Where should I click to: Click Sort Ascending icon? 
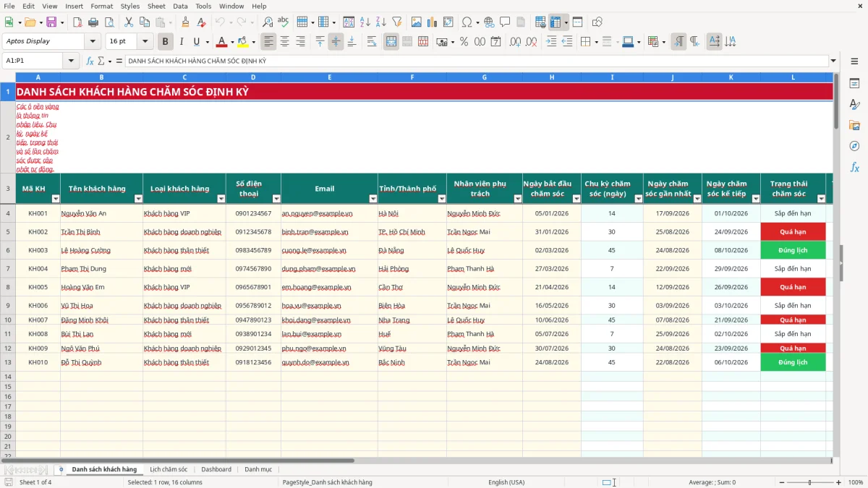point(365,22)
